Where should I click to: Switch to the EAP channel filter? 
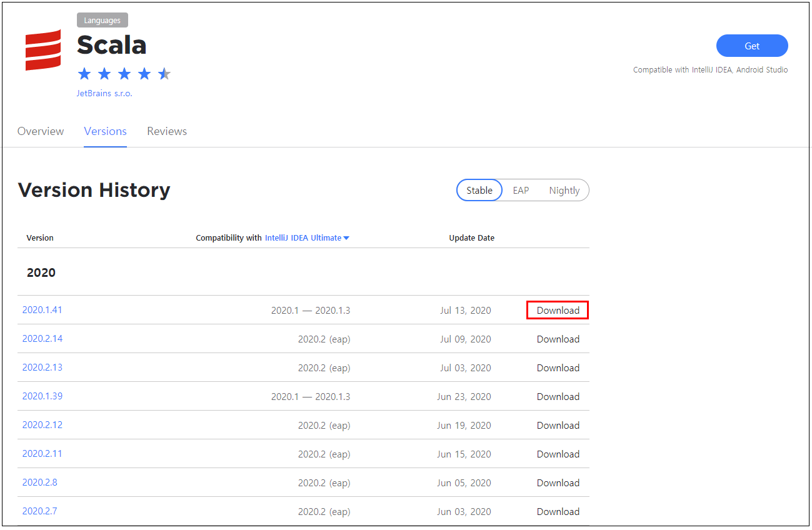[x=521, y=191]
